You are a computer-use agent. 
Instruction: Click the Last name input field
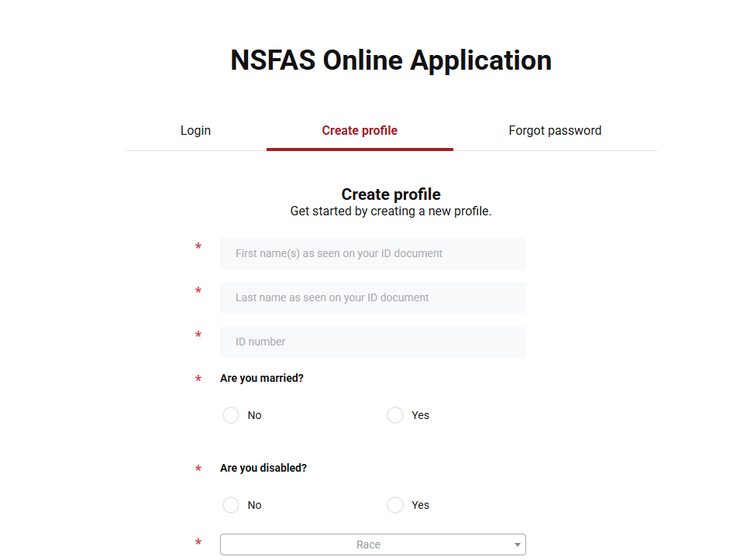pos(373,297)
